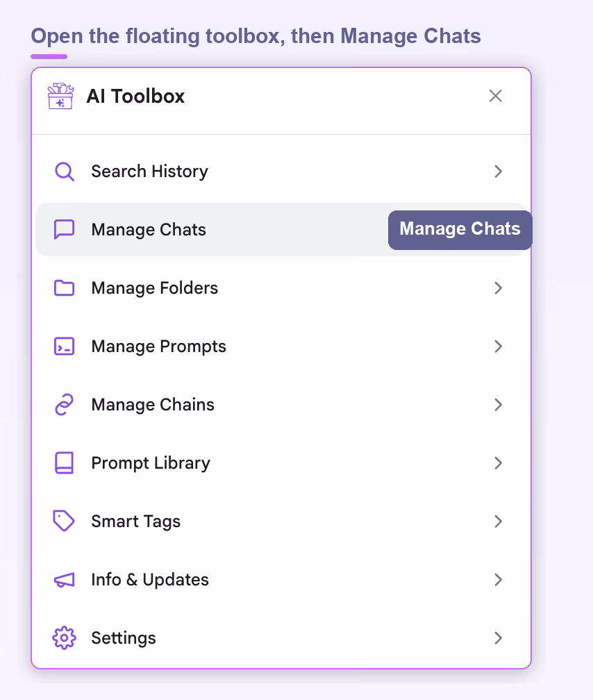Expand Manage Chains with its chevron
Viewport: 593px width, 700px height.
click(499, 404)
